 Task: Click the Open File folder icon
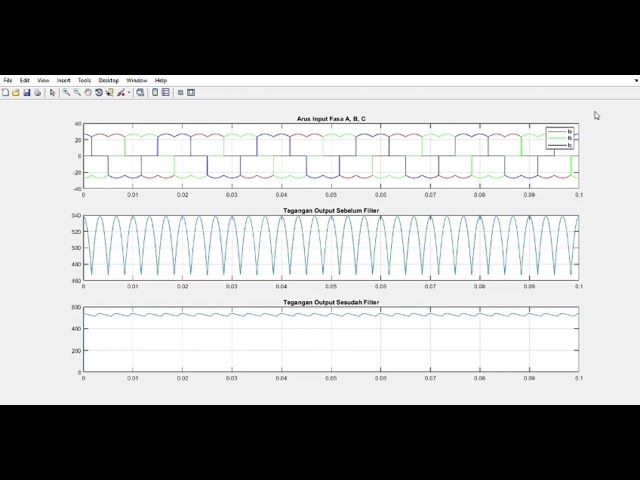click(x=16, y=92)
